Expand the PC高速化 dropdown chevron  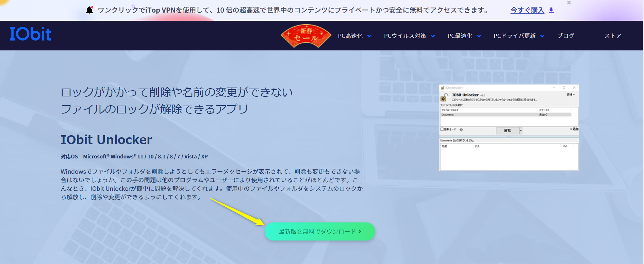click(369, 36)
